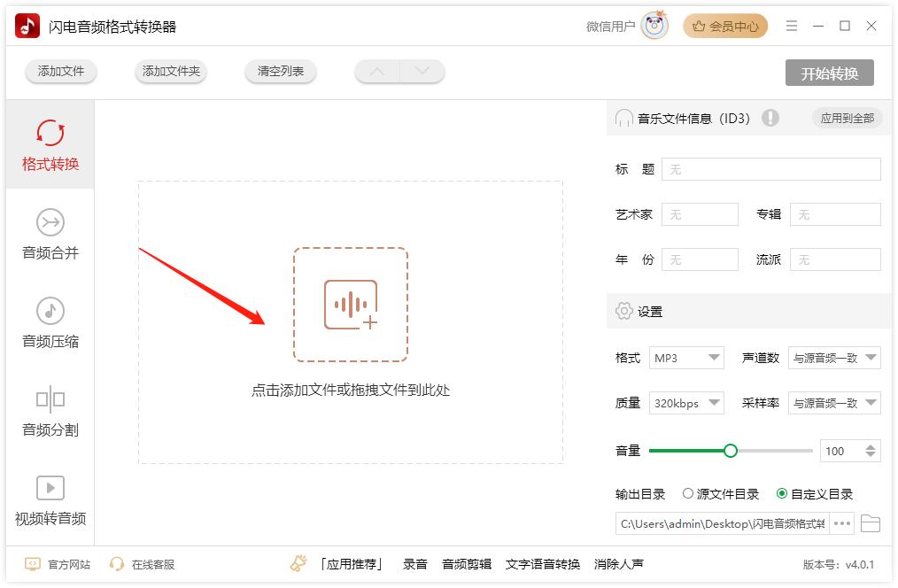Select the 源文件目录 output option
Image resolution: width=898 pixels, height=588 pixels.
pyautogui.click(x=710, y=494)
